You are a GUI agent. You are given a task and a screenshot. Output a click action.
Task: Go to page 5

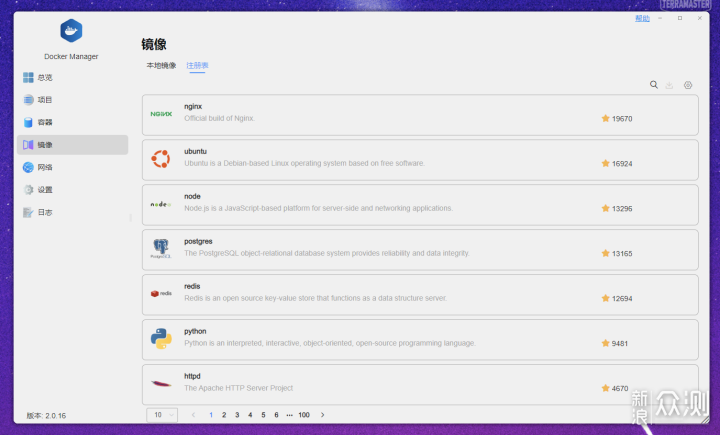click(263, 415)
